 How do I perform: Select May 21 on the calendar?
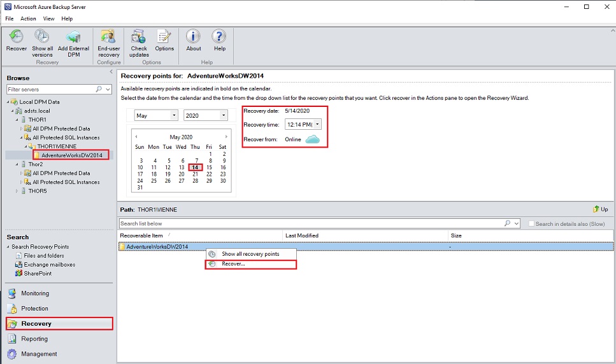coord(196,174)
